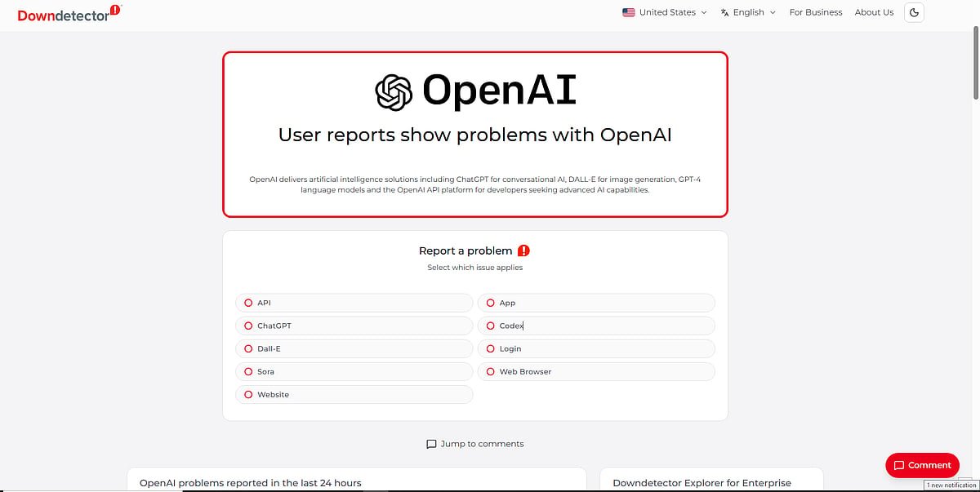Click the OpenAI description paragraph
Screen dimensions: 980x492
click(x=474, y=184)
